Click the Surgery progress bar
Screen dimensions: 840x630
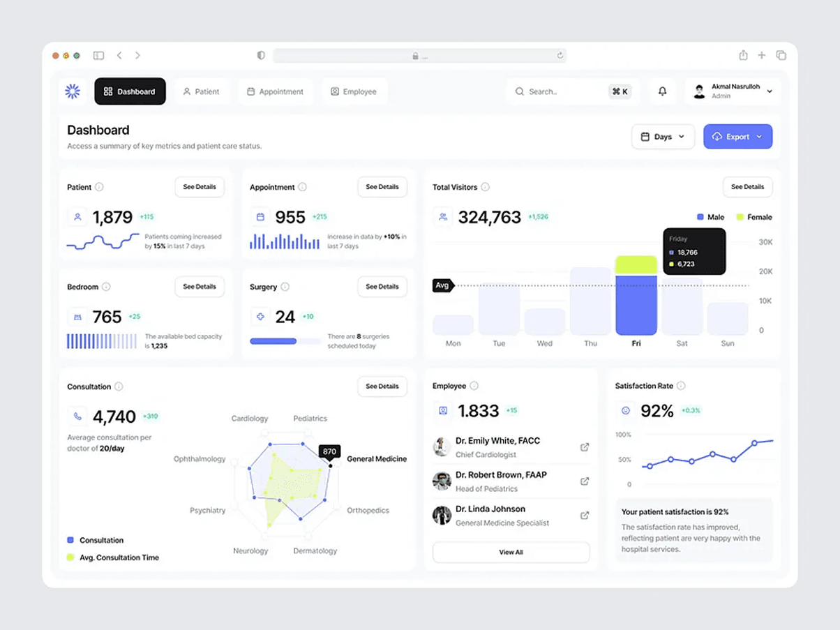pyautogui.click(x=285, y=341)
